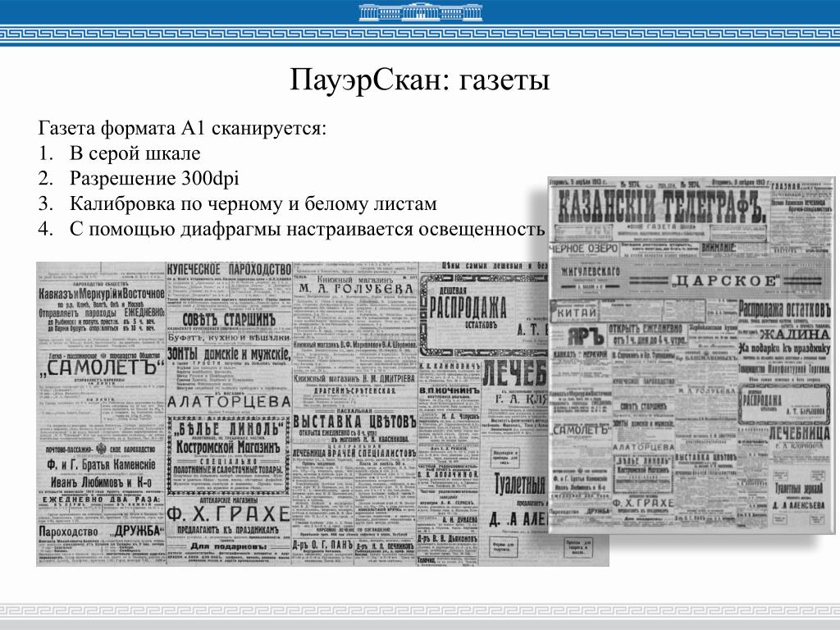Image resolution: width=840 pixels, height=630 pixels.
Task: Click the line "Газета формата А1 сканируется:"
Action: [182, 130]
